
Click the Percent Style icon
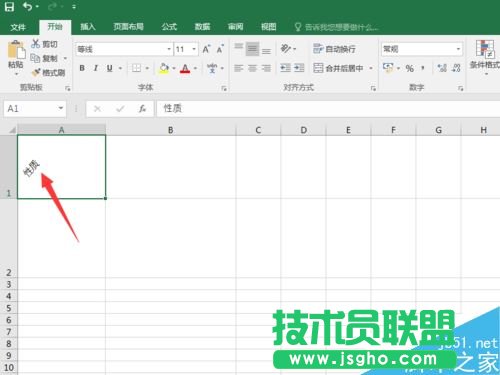[410, 68]
